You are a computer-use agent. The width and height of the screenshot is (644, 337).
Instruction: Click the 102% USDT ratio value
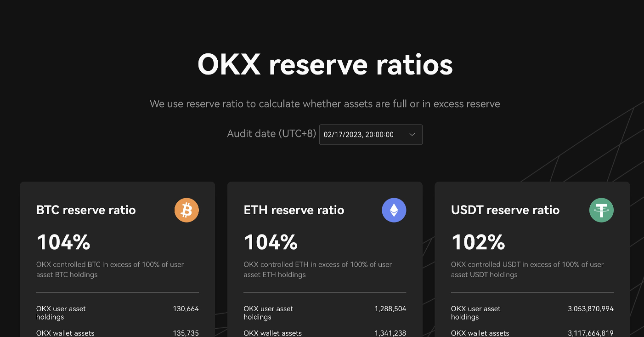tap(478, 242)
